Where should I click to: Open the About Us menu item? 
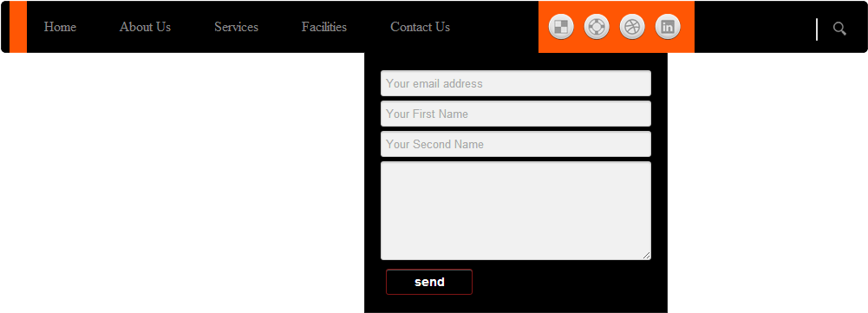(x=145, y=27)
